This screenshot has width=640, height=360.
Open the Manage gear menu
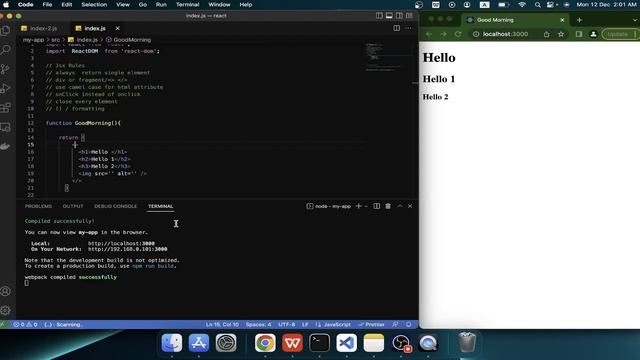[x=6, y=310]
